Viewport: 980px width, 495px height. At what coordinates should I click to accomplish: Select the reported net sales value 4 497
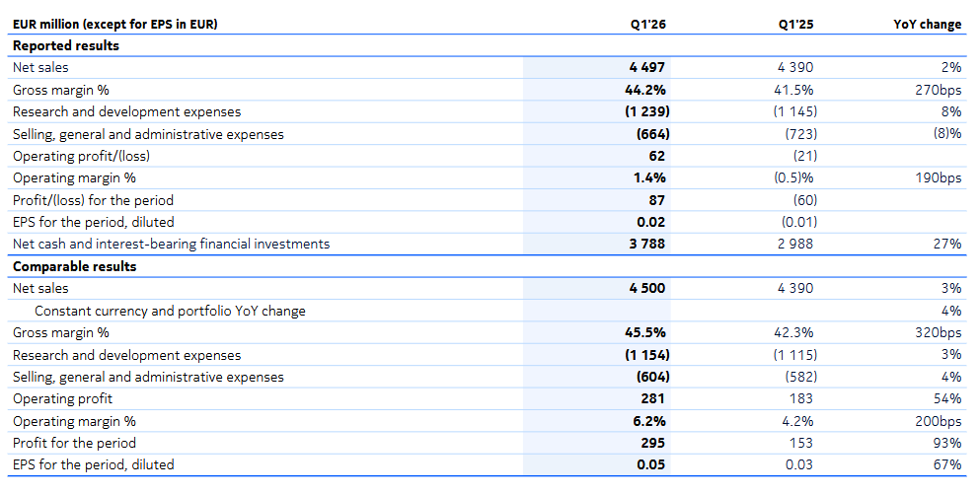click(646, 68)
